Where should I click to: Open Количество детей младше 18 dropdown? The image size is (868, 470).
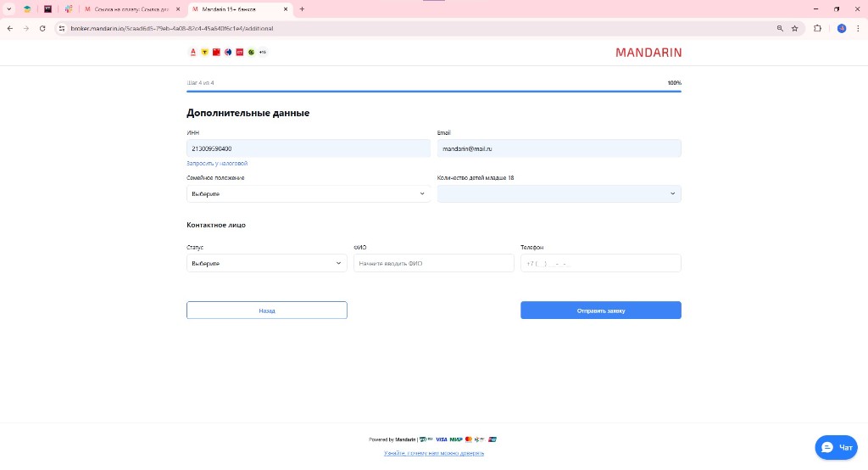click(559, 193)
